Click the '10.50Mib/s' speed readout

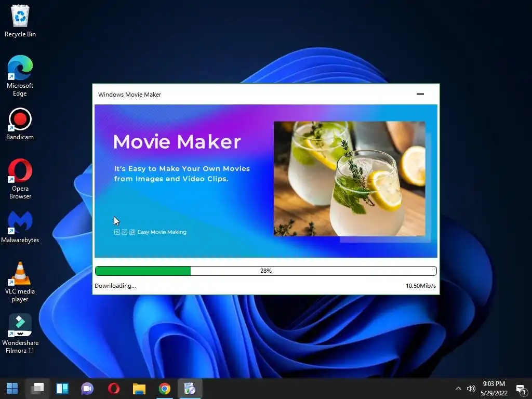click(421, 286)
